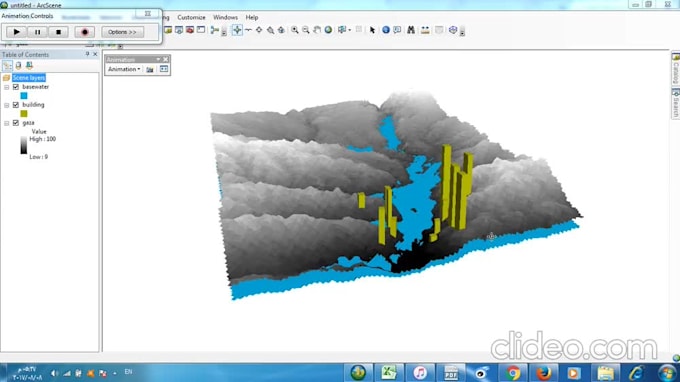Viewport: 680px width, 382px height.
Task: Click the Select Features tool icon
Action: [x=342, y=30]
